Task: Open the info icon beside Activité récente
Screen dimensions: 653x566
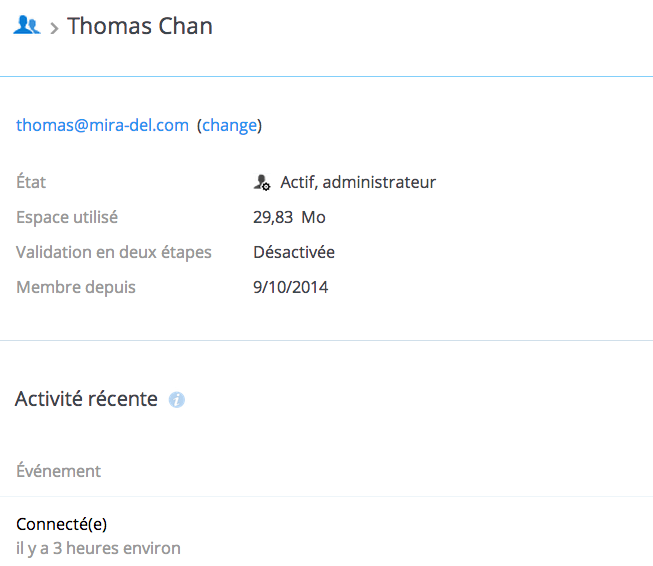Action: click(x=177, y=400)
